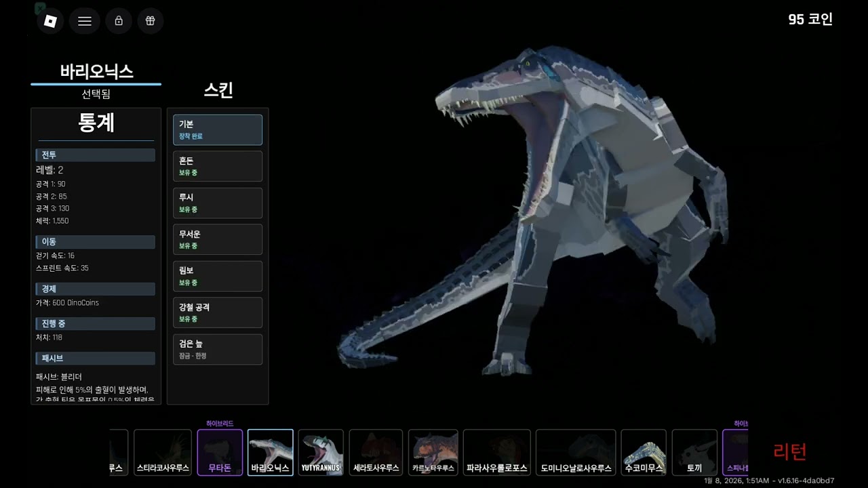868x488 pixels.
Task: Click the 95 코인 coin balance
Action: pyautogui.click(x=810, y=20)
